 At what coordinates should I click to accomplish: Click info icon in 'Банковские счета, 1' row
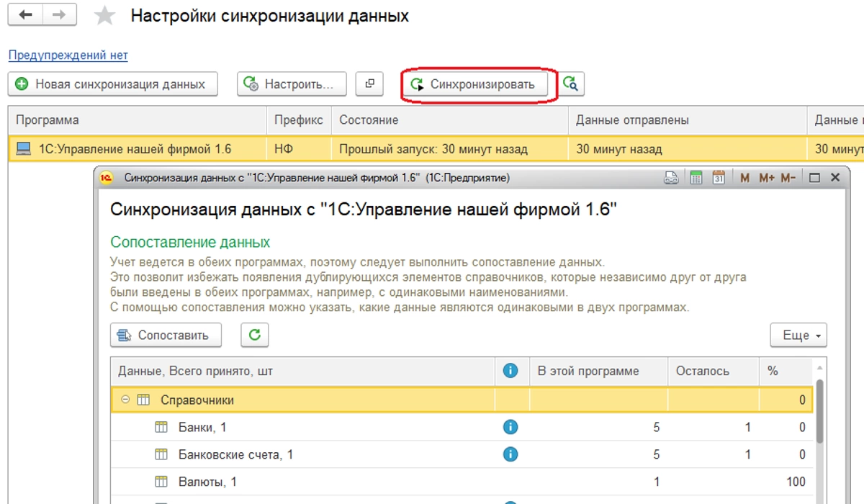[510, 454]
